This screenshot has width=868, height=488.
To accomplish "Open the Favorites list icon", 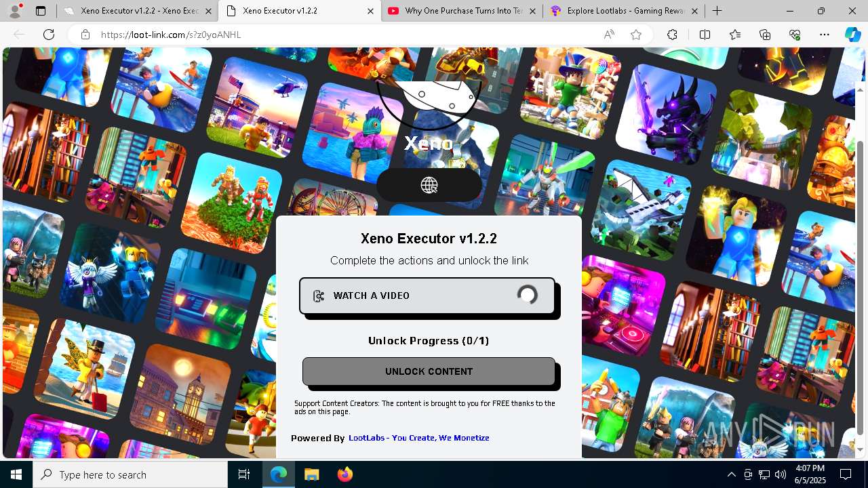I will [x=735, y=35].
